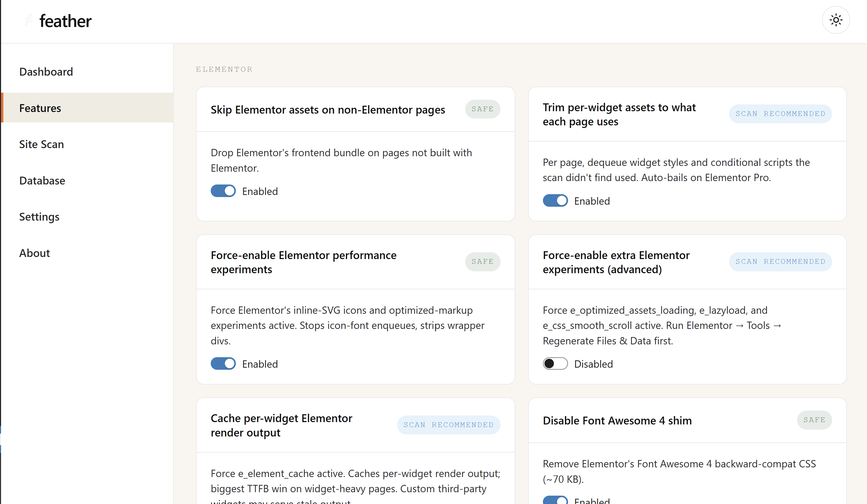The height and width of the screenshot is (504, 867).
Task: Click Enabled label under Trim per-widget assets
Action: [x=592, y=201]
